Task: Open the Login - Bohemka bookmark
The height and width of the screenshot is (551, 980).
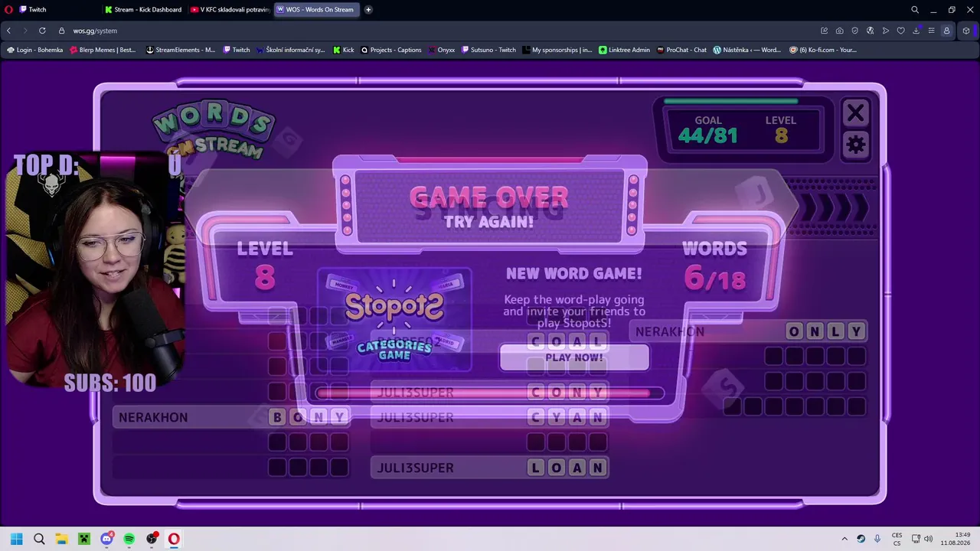Action: [x=35, y=50]
